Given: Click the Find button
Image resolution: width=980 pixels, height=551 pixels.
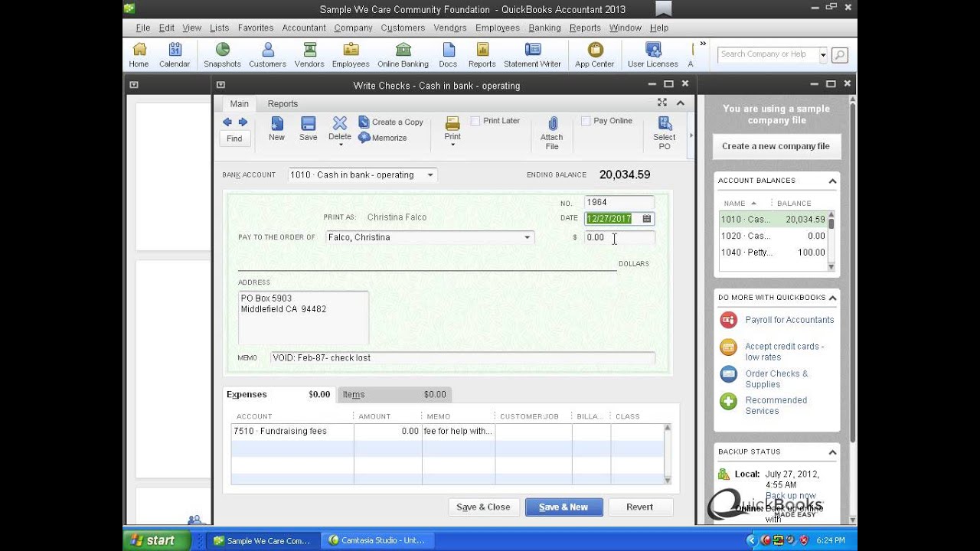Looking at the screenshot, I should 234,139.
